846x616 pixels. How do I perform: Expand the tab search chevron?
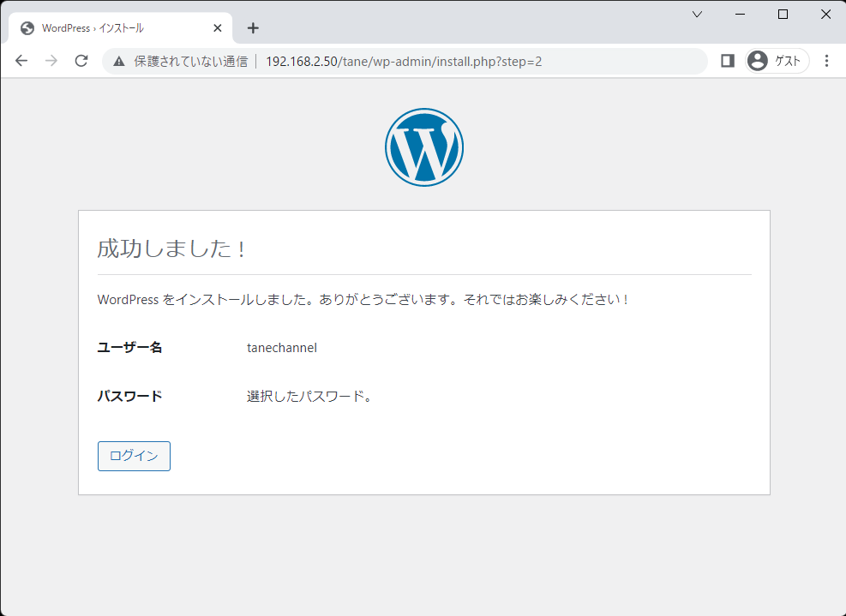tap(697, 15)
